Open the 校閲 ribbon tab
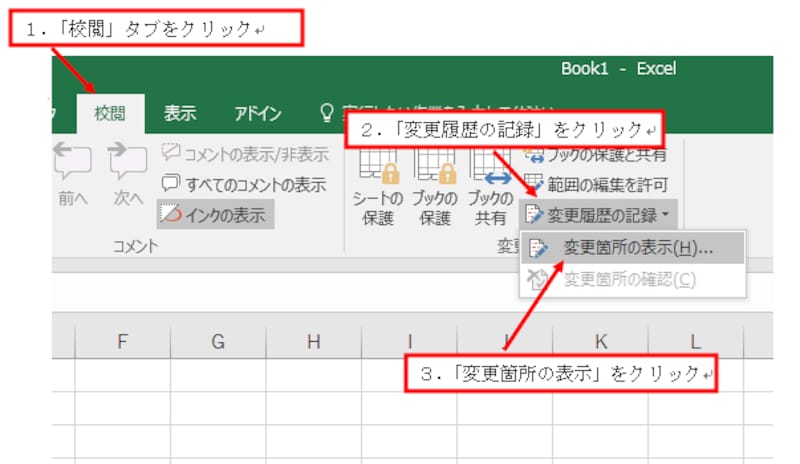 [110, 113]
